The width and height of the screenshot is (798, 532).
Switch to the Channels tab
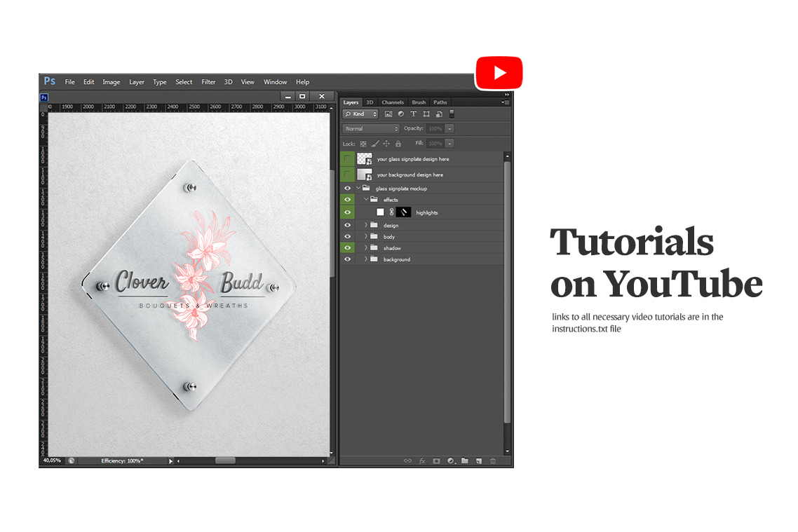(x=393, y=102)
